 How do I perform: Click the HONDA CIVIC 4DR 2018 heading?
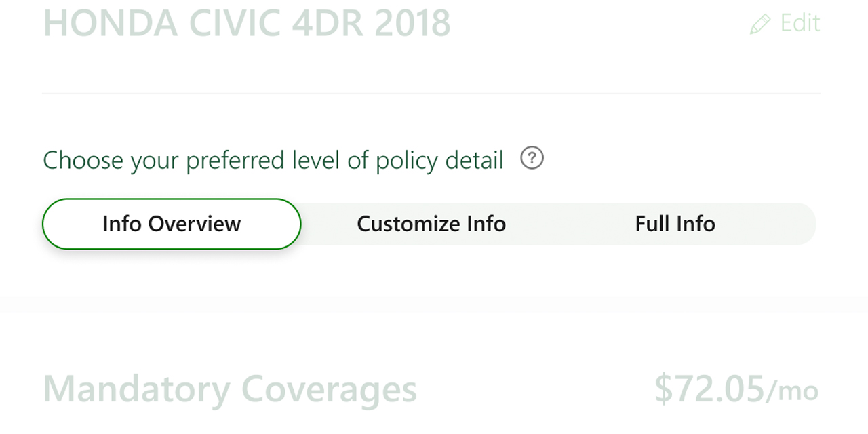pyautogui.click(x=247, y=23)
